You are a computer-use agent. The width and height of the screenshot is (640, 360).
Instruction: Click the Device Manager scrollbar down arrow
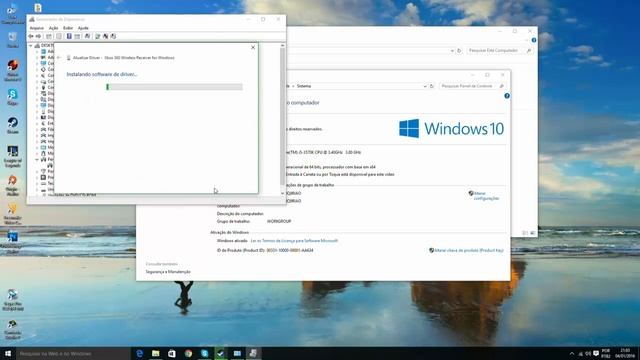[x=282, y=193]
